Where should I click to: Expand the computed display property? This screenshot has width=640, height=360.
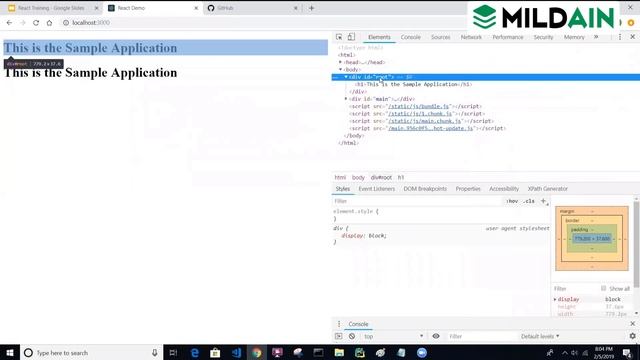click(555, 300)
